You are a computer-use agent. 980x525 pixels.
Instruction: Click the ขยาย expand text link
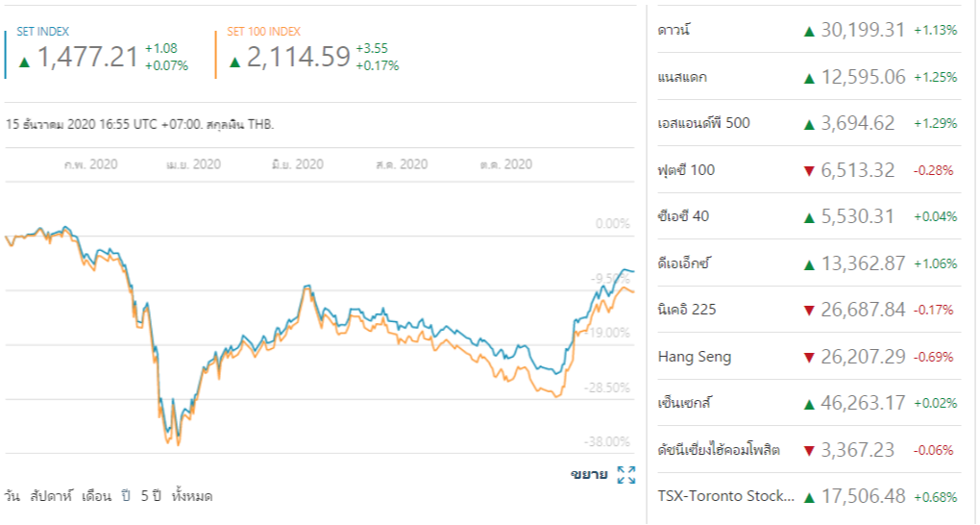point(588,474)
